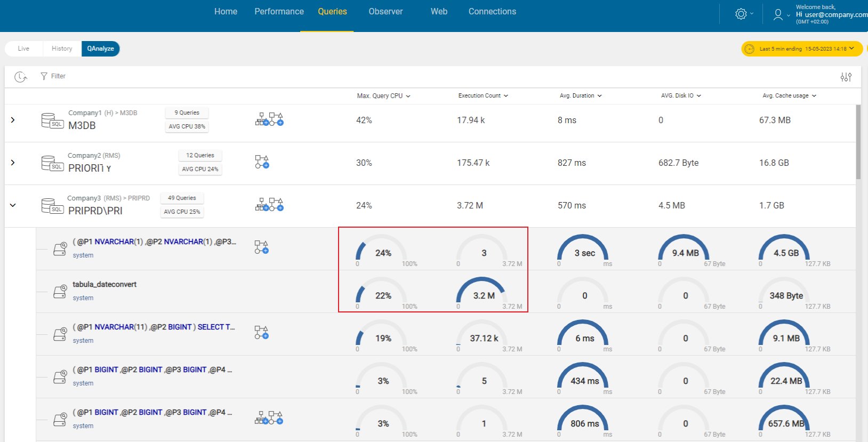Click system under tabula_dateconvert
This screenshot has width=868, height=442.
[x=83, y=298]
